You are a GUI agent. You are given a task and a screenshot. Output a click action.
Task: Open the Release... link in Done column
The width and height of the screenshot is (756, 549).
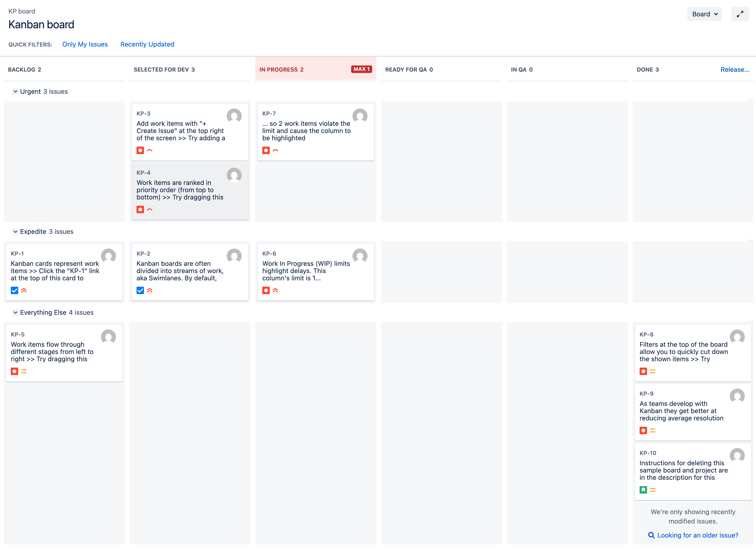coord(735,69)
